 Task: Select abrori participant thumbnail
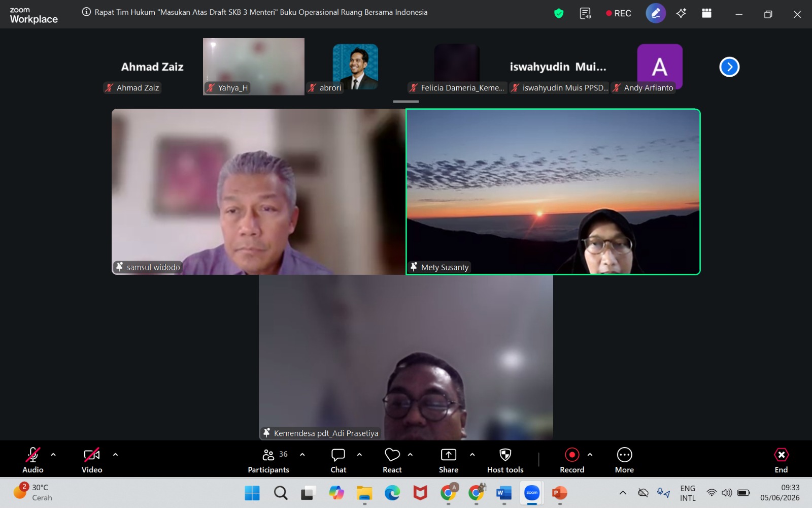coord(355,67)
